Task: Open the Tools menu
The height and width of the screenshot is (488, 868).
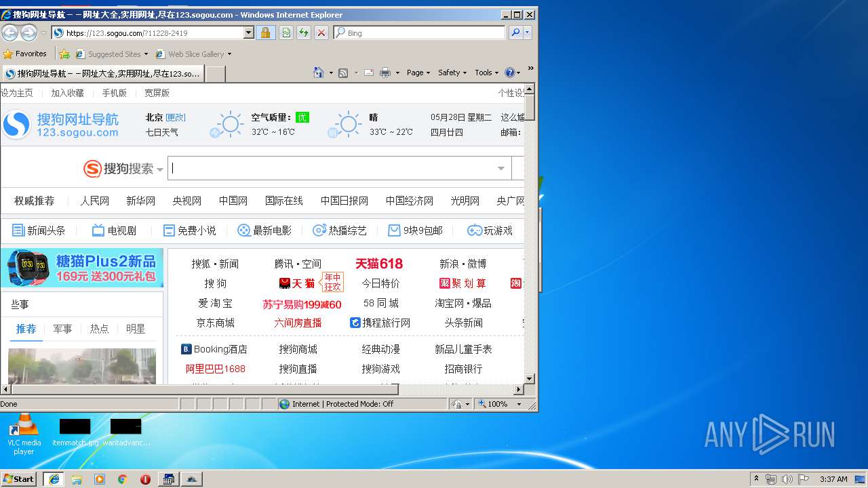Action: (487, 73)
